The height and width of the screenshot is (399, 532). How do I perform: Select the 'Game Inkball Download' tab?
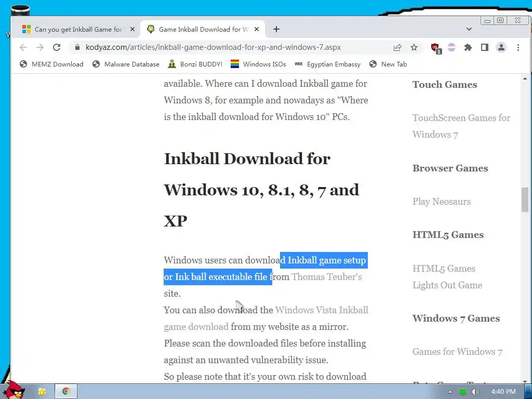[204, 30]
